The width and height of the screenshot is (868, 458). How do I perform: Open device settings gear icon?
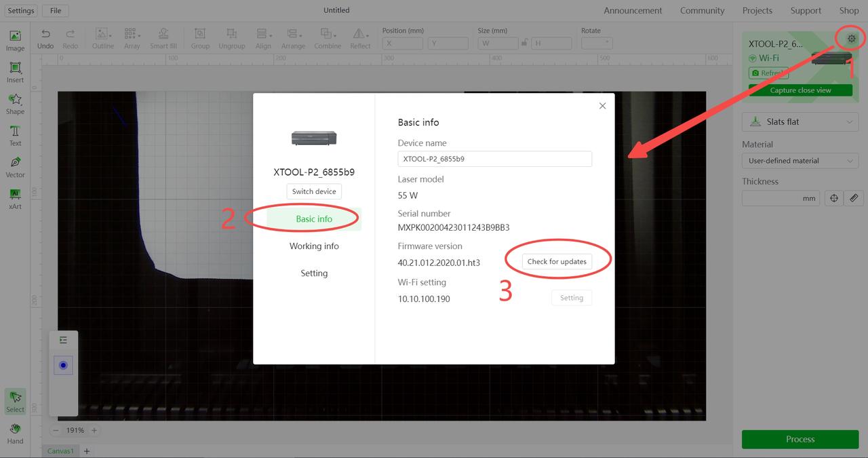852,39
